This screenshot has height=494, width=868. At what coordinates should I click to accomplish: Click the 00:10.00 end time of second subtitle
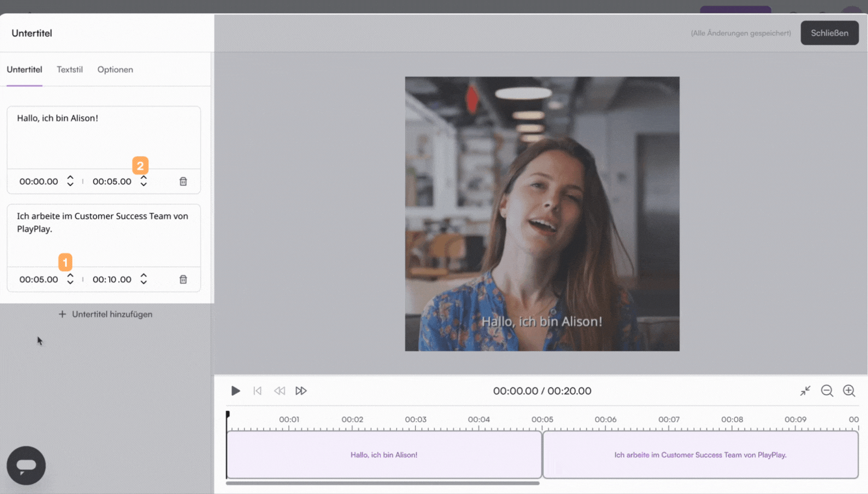(112, 280)
